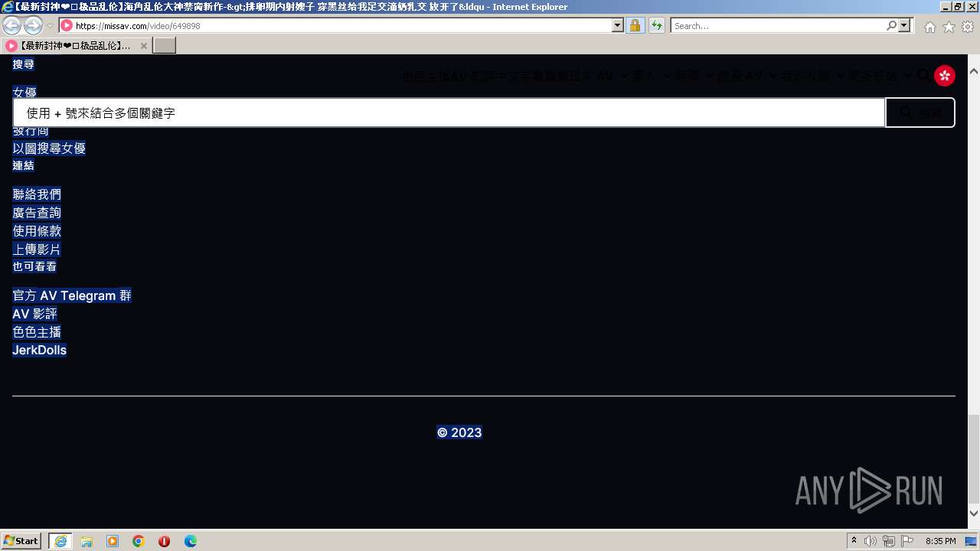980x551 pixels.
Task: Open the 以圖搜尋女優 link
Action: 49,148
